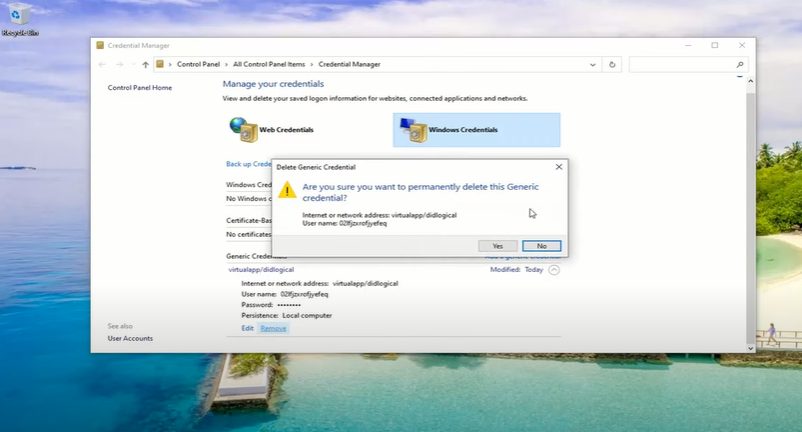802x432 pixels.
Task: Open the virtualapp/didlogical credential entry
Action: 261,269
